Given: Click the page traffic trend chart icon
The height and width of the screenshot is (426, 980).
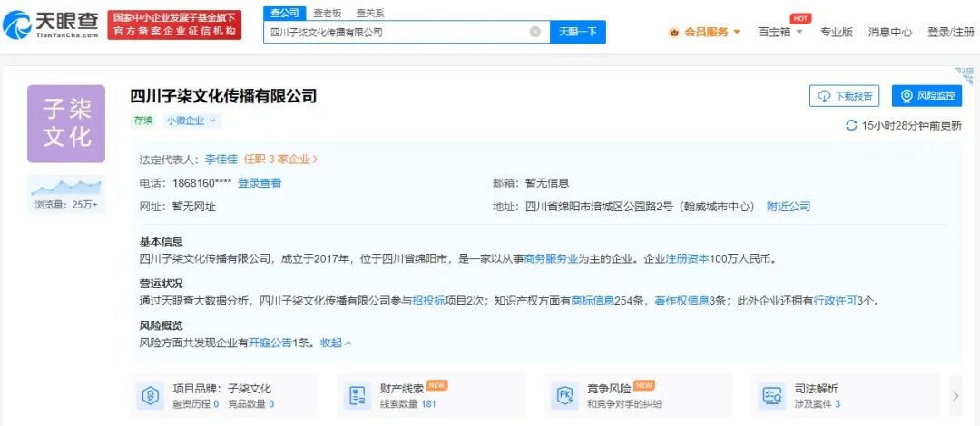Looking at the screenshot, I should tap(66, 187).
